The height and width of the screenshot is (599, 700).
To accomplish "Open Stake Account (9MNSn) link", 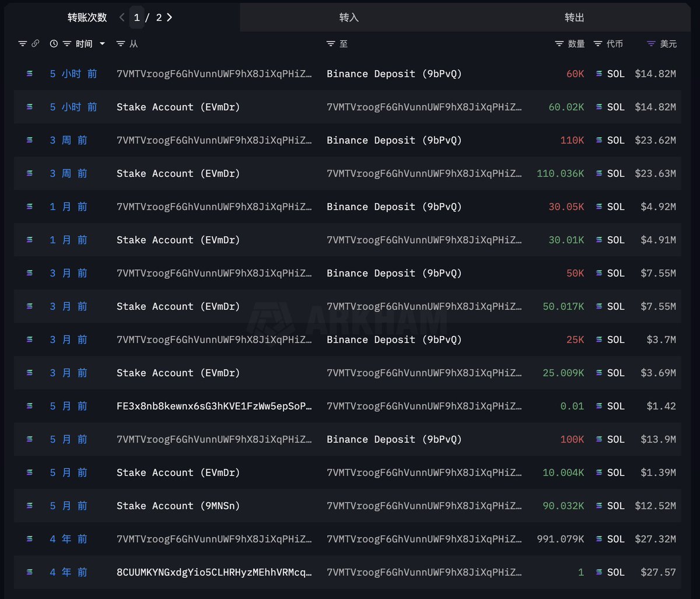I will click(x=178, y=506).
